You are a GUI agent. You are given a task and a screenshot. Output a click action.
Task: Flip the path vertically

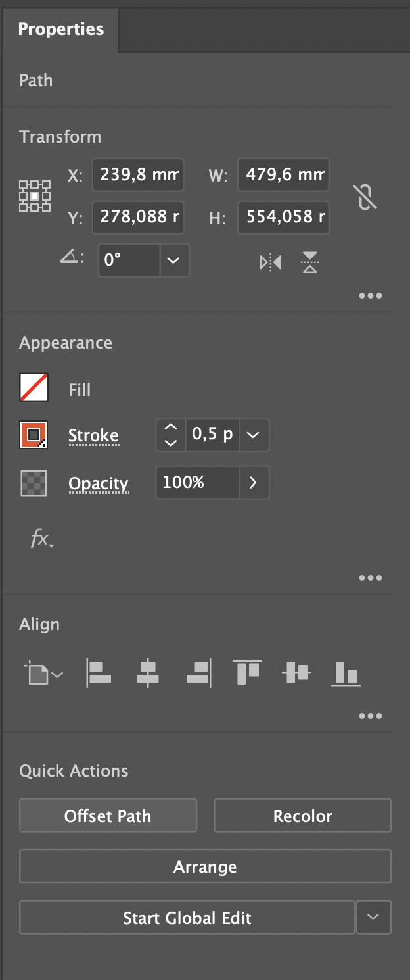pyautogui.click(x=310, y=262)
